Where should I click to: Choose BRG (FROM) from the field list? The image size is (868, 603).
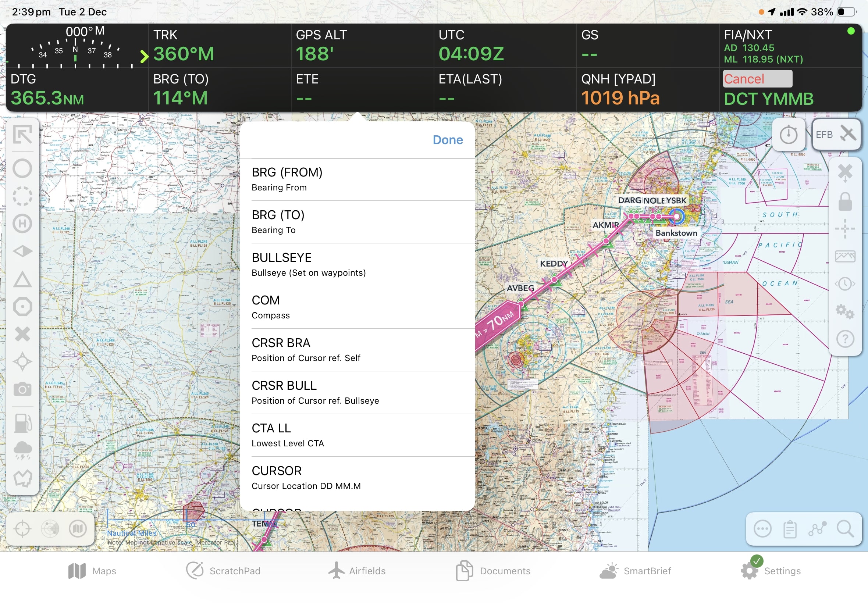pyautogui.click(x=357, y=179)
